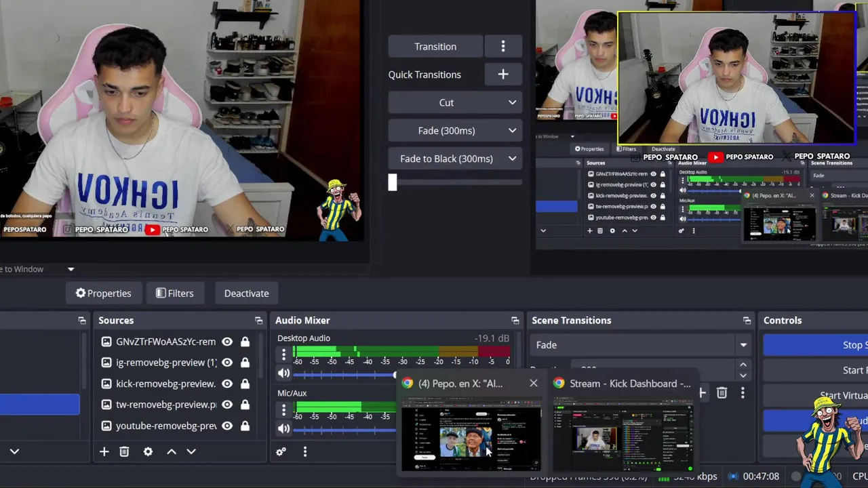Move selected source down with arrow
The width and height of the screenshot is (868, 488).
191,451
